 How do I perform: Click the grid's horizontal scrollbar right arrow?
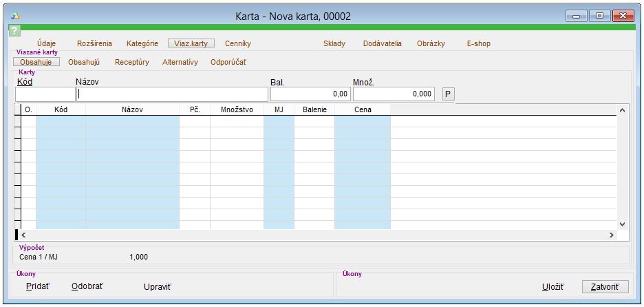pos(611,235)
